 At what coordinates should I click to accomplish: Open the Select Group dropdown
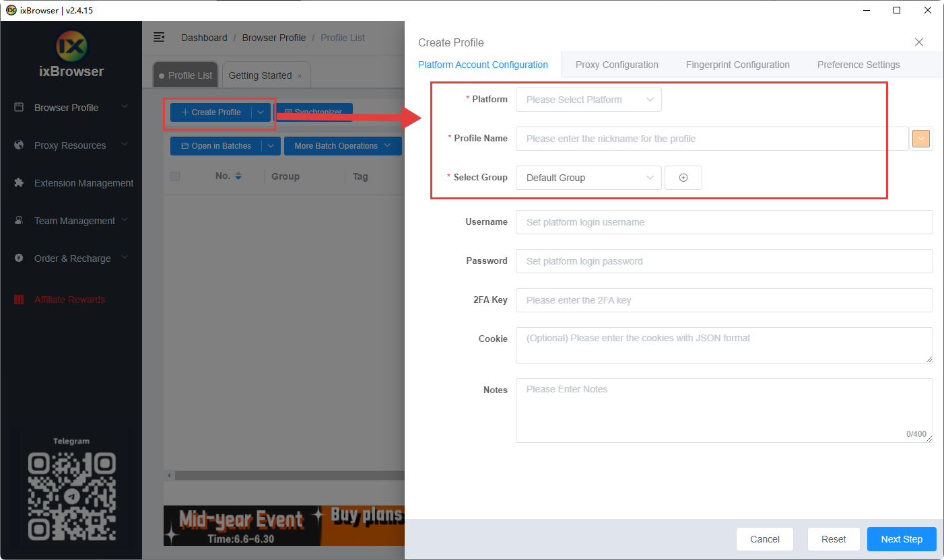pos(588,178)
